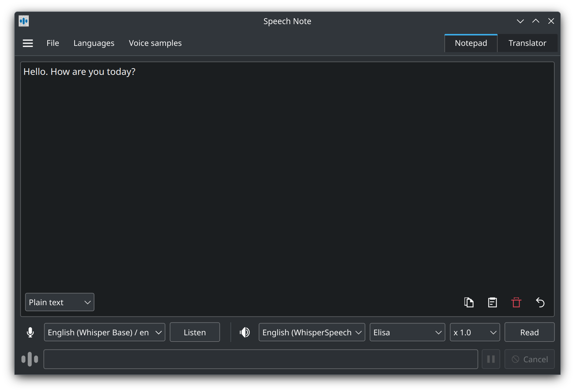Minimize the Speech Note window
Screen dimensions: 575x392
520,21
